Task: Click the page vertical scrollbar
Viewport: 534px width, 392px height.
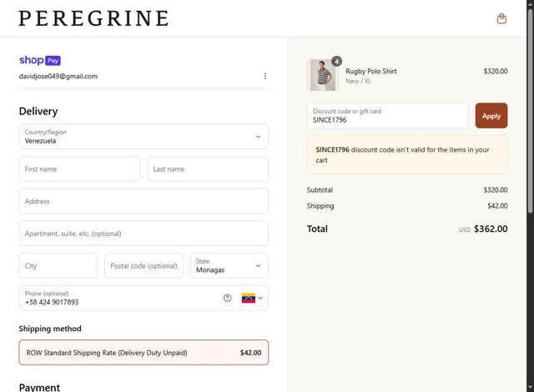Action: pyautogui.click(x=530, y=113)
